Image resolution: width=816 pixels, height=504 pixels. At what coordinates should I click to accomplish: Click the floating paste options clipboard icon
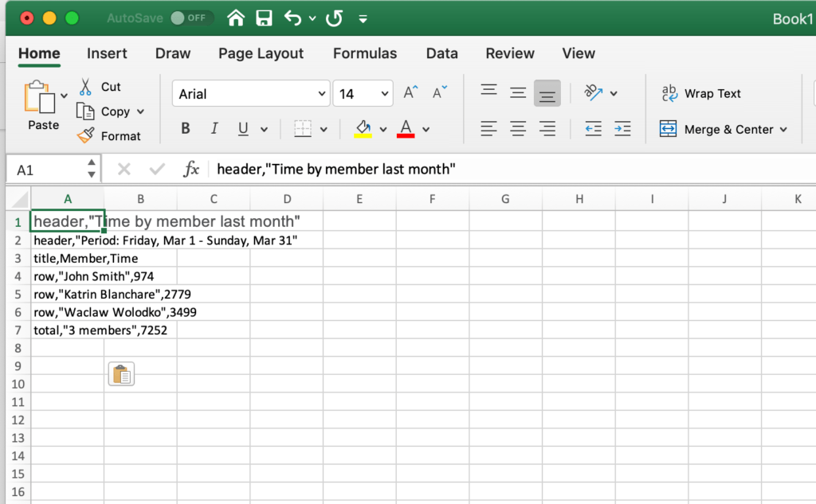coord(121,373)
